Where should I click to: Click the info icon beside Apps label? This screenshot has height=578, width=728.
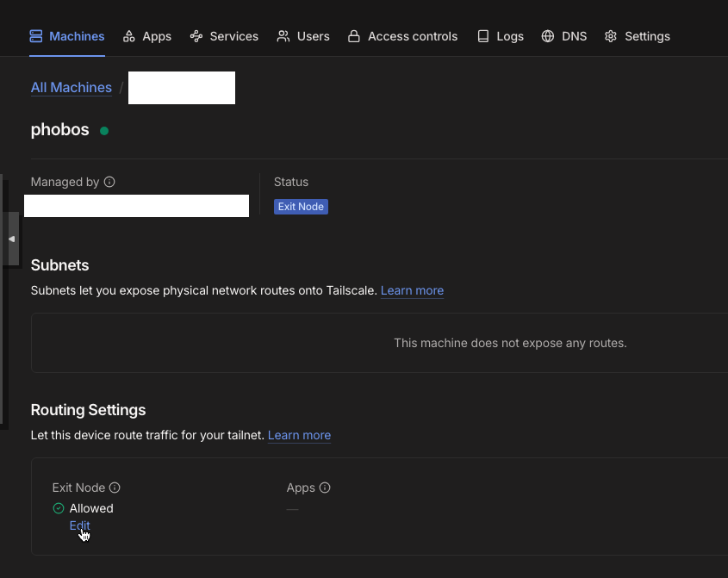(x=325, y=488)
